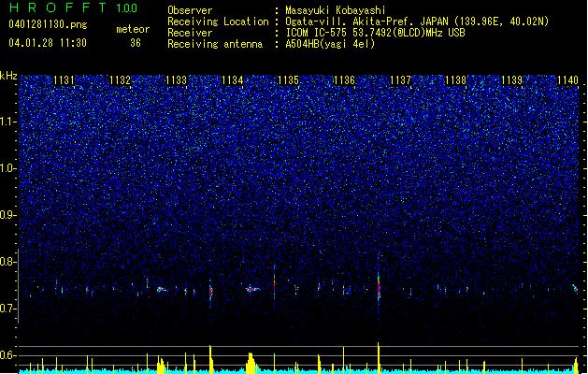Click the meteor label
Viewport: 588px width, 374px height.
pos(133,29)
